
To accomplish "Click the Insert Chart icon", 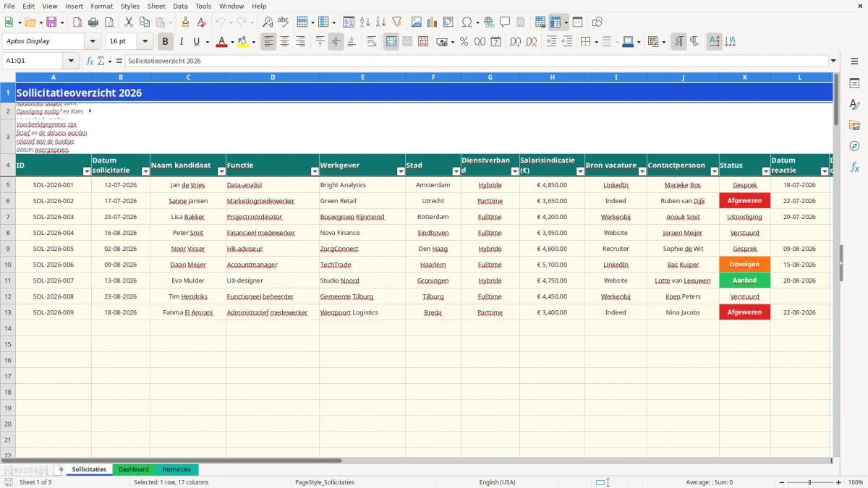I will [432, 22].
